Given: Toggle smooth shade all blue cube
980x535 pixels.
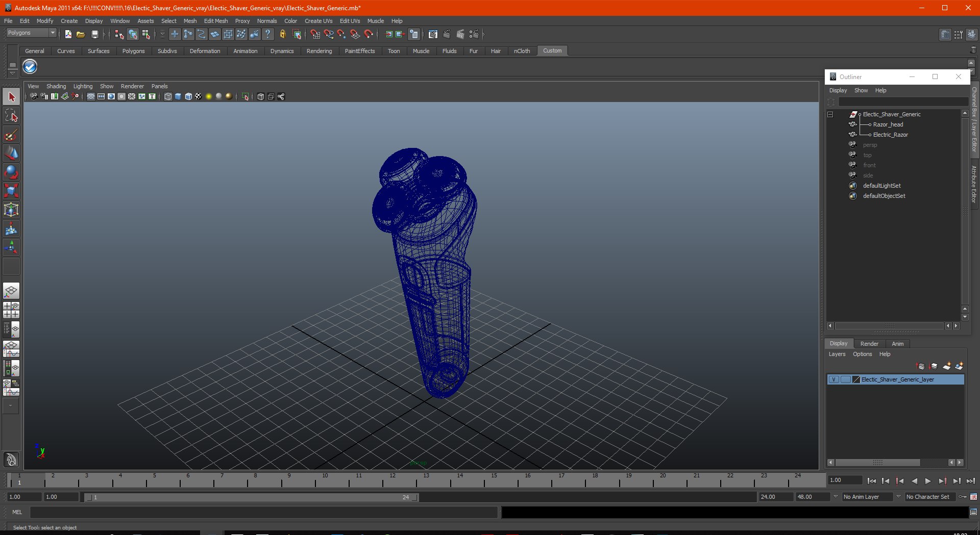Looking at the screenshot, I should pyautogui.click(x=178, y=96).
